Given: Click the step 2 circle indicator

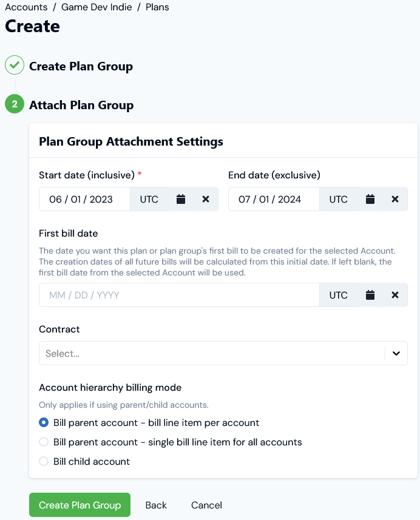Looking at the screenshot, I should (x=14, y=104).
